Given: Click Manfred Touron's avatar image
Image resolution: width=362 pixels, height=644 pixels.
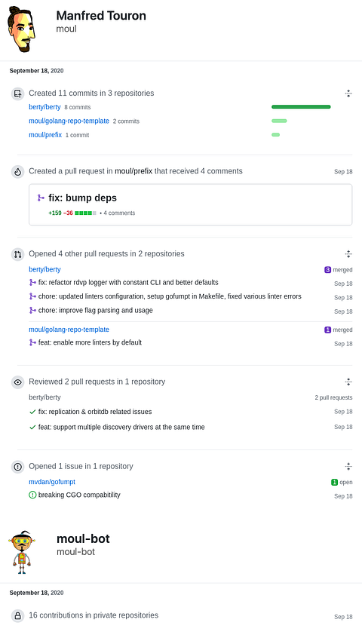Looking at the screenshot, I should 21,29.
